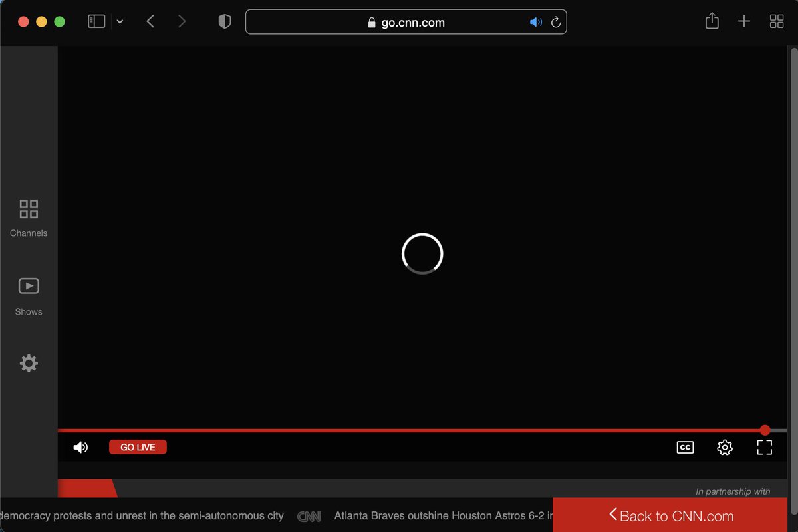
Task: Show Safari tab overview
Action: click(x=777, y=21)
